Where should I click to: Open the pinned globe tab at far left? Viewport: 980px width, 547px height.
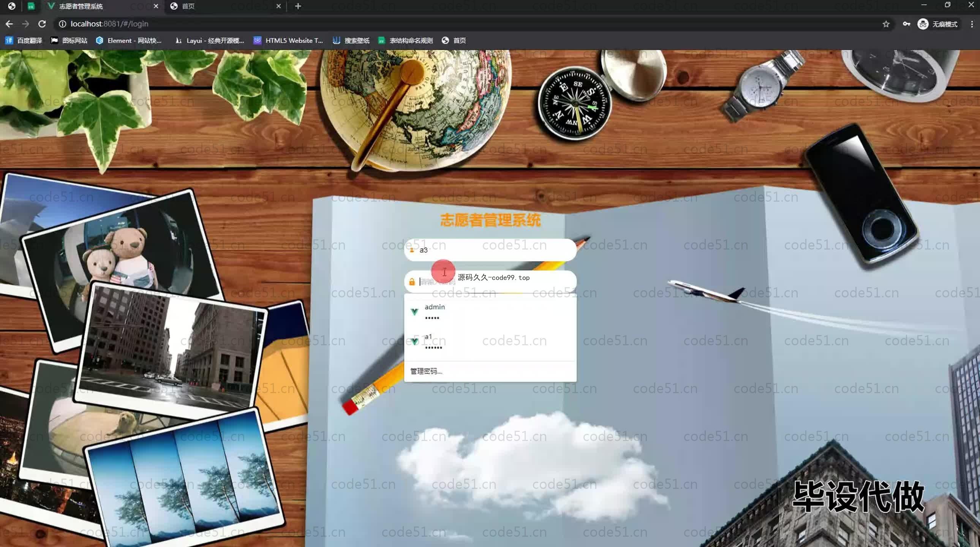[x=11, y=6]
